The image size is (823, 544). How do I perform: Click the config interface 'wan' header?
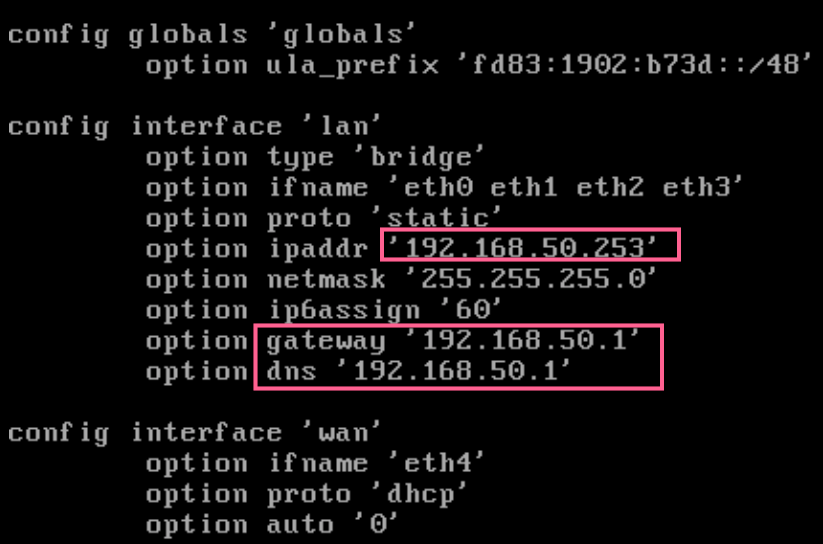coord(195,434)
